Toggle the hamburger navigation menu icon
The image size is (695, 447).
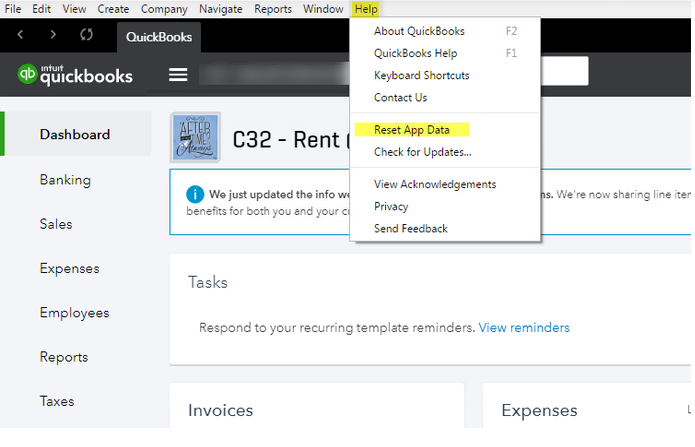point(178,74)
